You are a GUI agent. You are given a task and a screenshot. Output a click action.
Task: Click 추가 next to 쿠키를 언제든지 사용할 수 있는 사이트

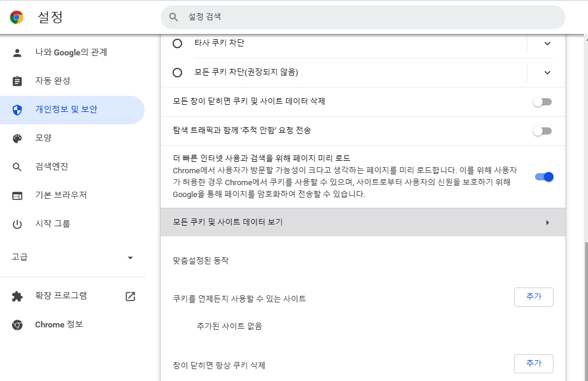(533, 296)
